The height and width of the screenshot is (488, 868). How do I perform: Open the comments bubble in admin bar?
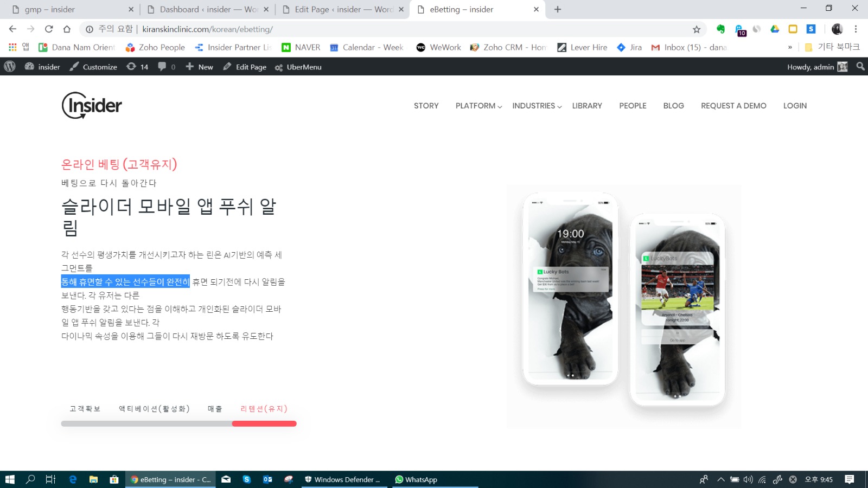tap(166, 67)
